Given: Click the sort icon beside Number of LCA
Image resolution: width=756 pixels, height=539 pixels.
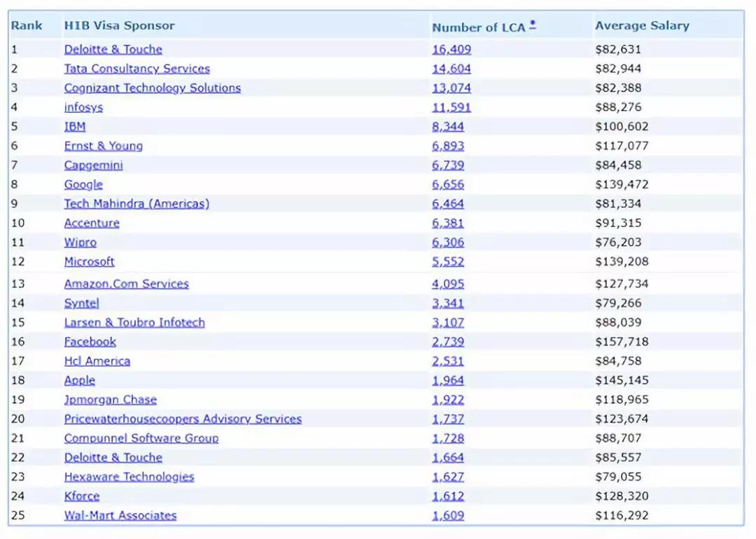Looking at the screenshot, I should 532,25.
